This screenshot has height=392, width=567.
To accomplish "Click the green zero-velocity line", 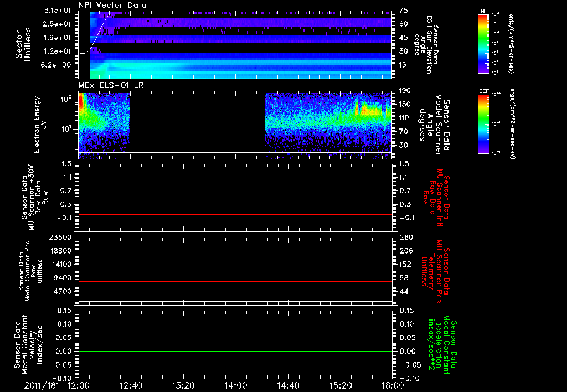I will coord(235,351).
